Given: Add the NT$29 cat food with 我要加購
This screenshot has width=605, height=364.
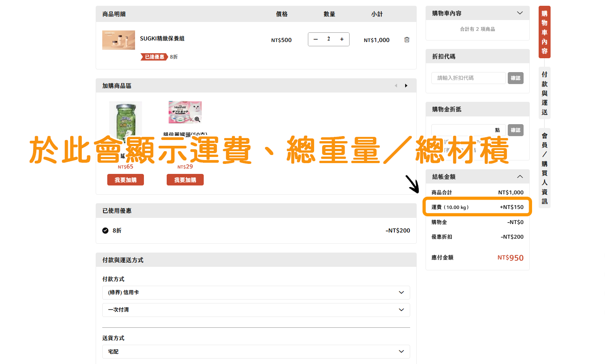Looking at the screenshot, I should pos(185,180).
